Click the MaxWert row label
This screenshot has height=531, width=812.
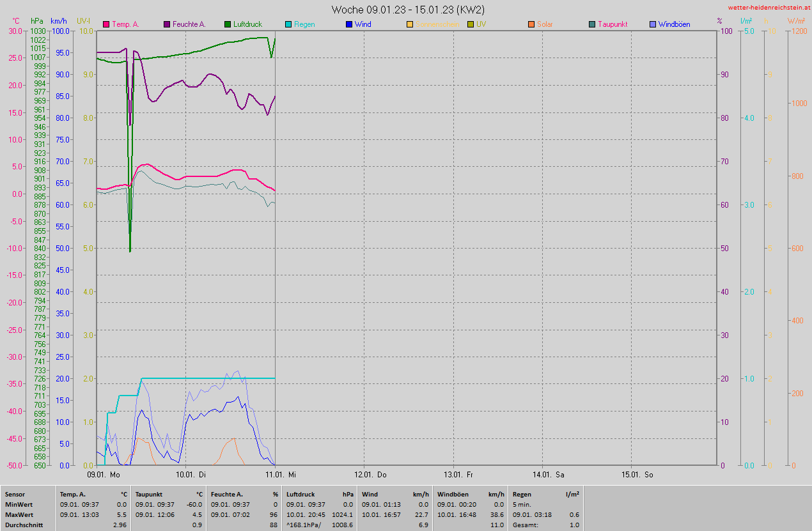click(19, 514)
